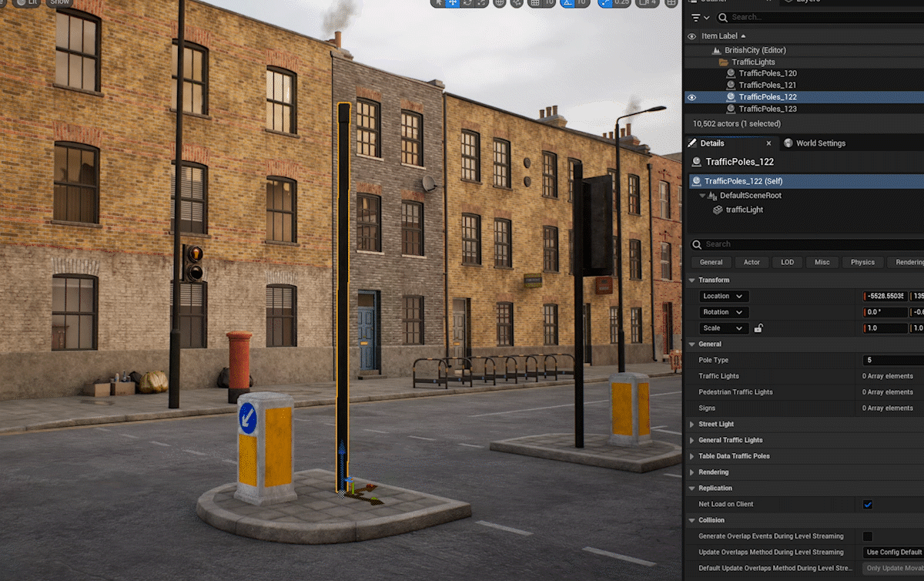Filter properties by LOD category
The width and height of the screenshot is (924, 581).
coord(787,262)
